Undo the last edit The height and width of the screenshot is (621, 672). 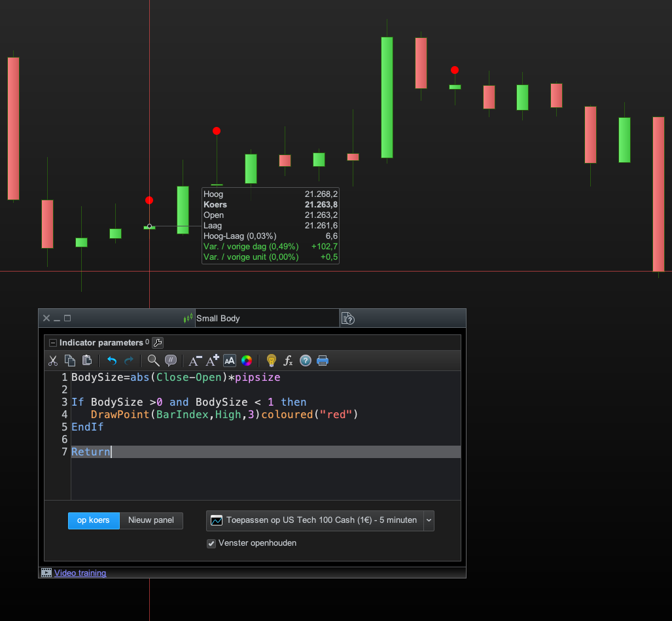click(x=112, y=361)
